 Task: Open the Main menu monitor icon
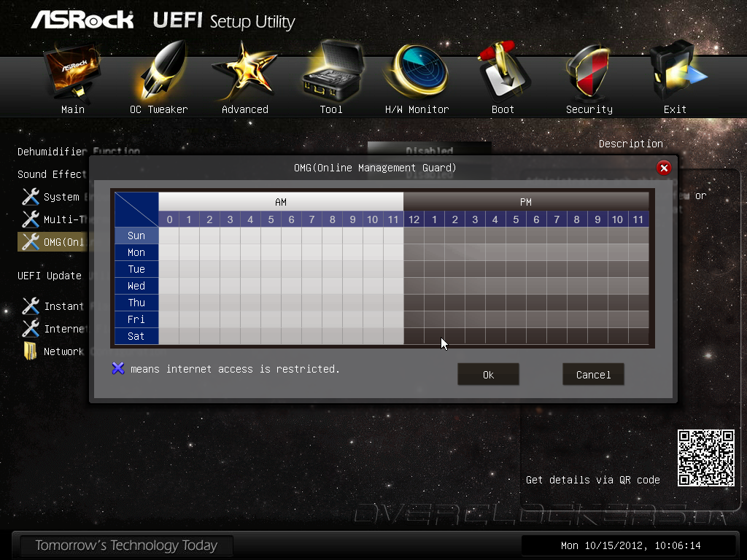pos(72,72)
